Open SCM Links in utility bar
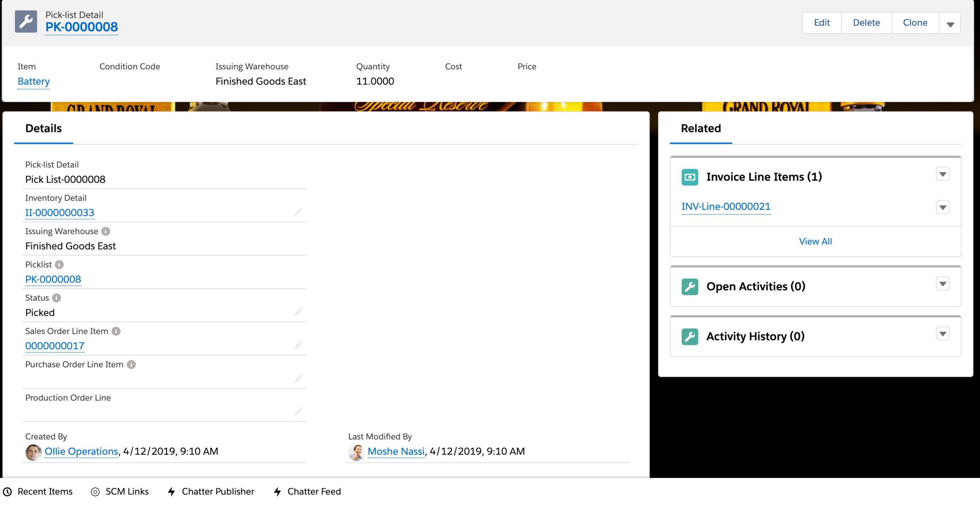Screen dimensions: 980x505 pyautogui.click(x=120, y=492)
